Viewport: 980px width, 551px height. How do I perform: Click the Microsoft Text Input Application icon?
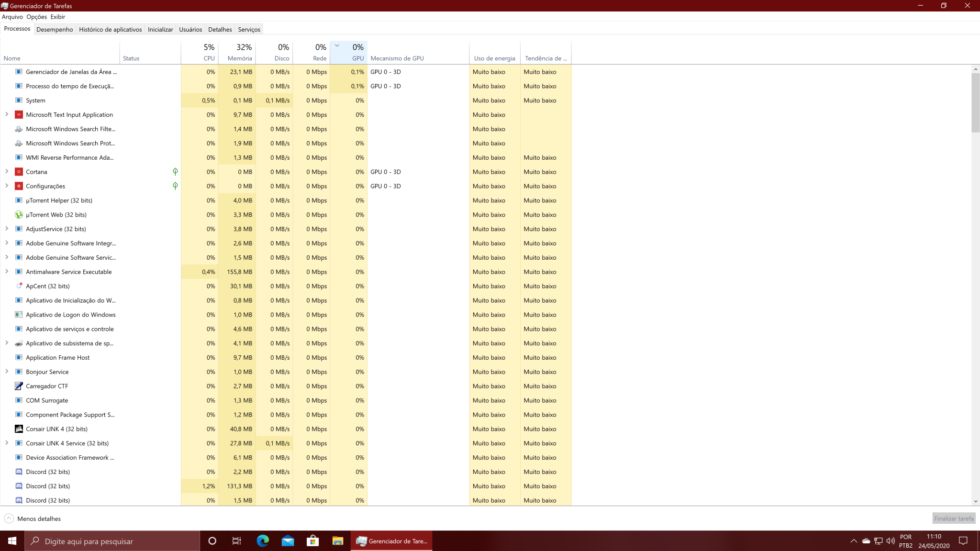click(x=19, y=115)
